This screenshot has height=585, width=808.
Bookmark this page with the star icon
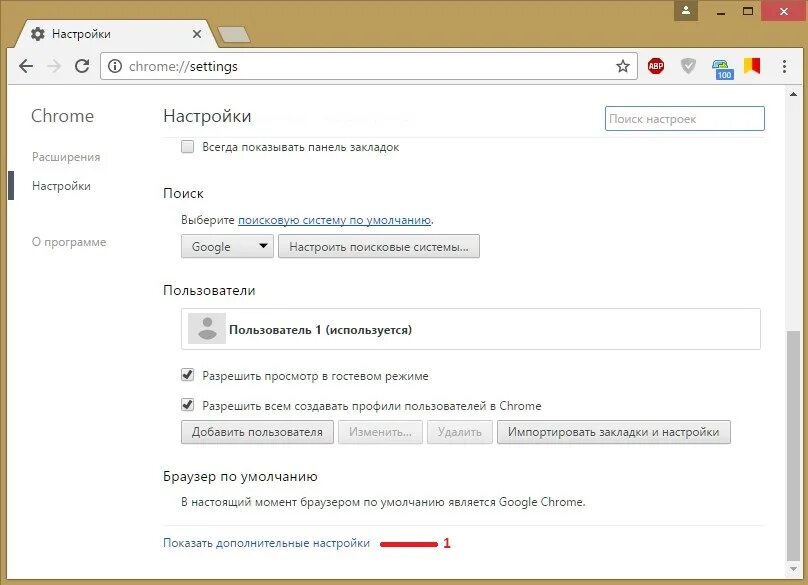pos(624,66)
